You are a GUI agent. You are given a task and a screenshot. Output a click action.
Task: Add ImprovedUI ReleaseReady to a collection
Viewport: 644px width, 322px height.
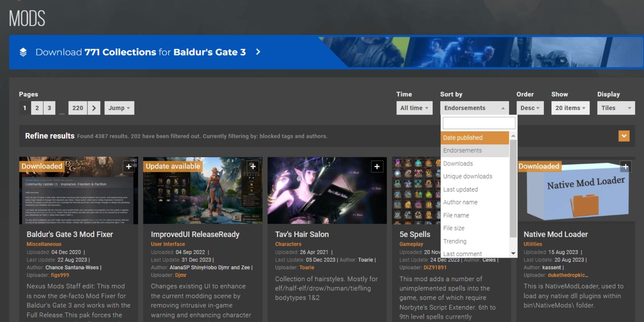(x=253, y=166)
